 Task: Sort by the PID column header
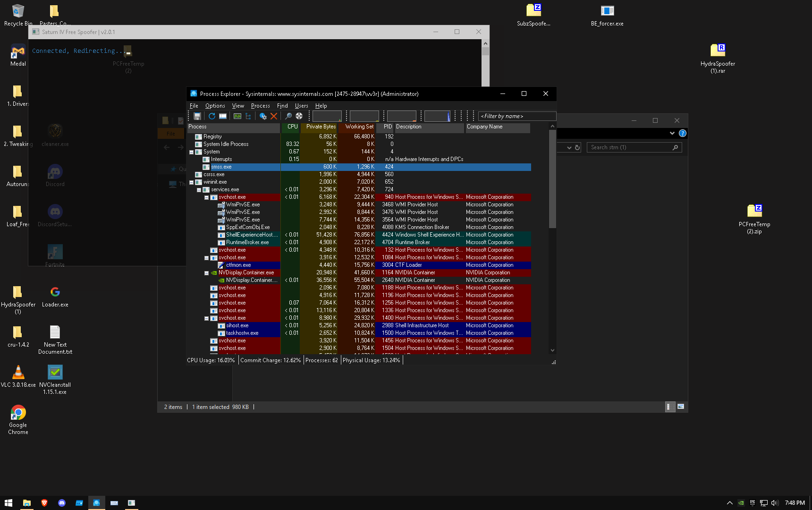tap(385, 127)
